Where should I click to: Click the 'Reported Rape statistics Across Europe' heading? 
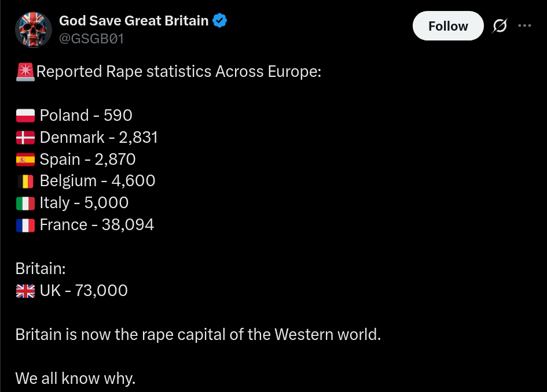179,72
